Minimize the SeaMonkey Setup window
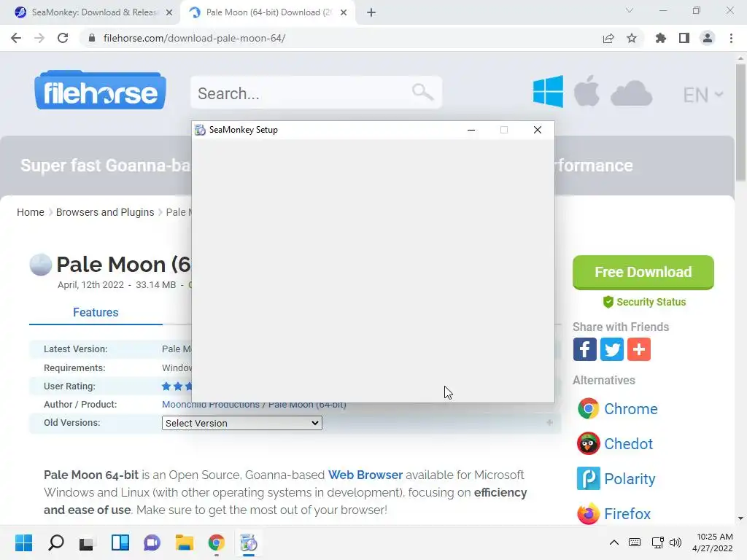Image resolution: width=747 pixels, height=560 pixels. 471,130
